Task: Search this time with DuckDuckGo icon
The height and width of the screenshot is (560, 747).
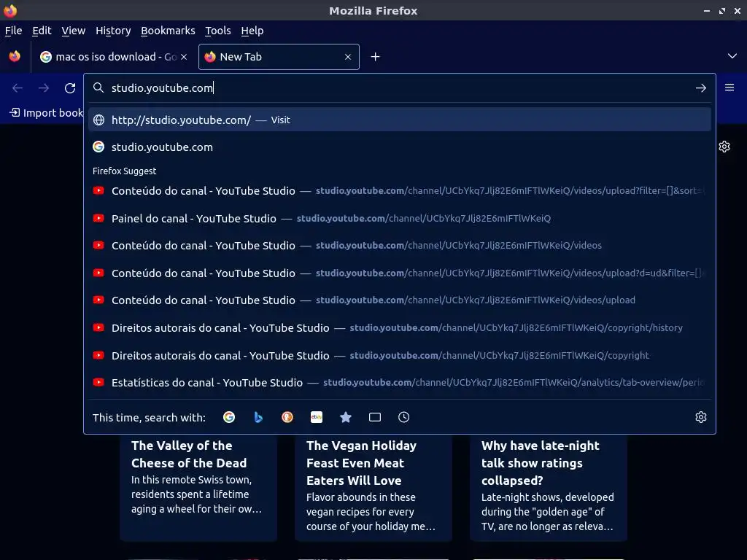Action: tap(287, 418)
